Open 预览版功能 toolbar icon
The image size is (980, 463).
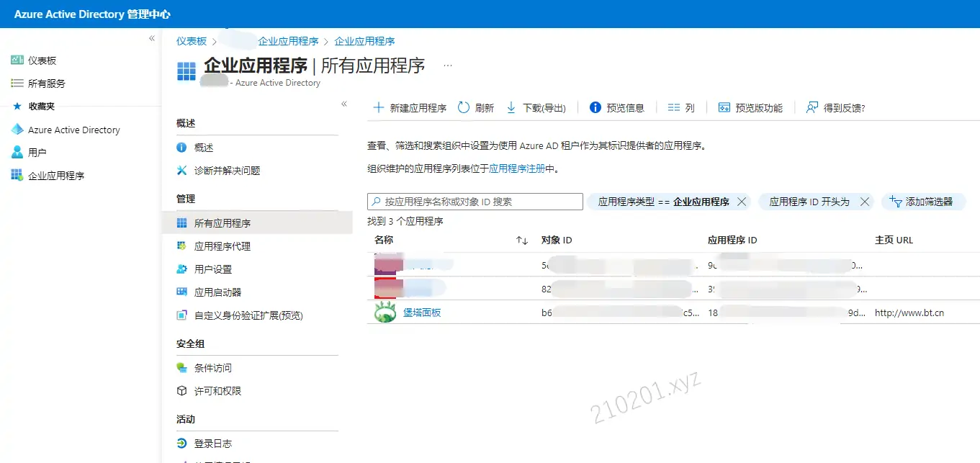724,107
